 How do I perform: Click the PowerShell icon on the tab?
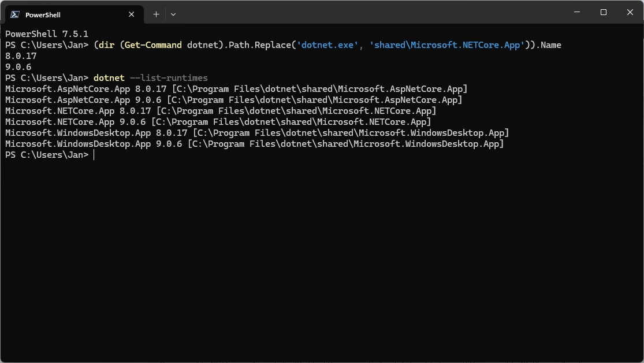point(15,14)
